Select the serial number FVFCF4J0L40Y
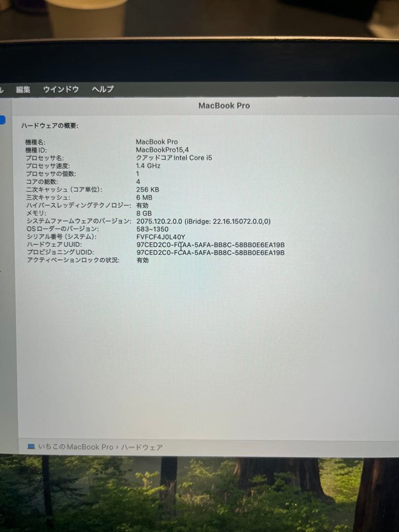The width and height of the screenshot is (399, 532). point(161,236)
